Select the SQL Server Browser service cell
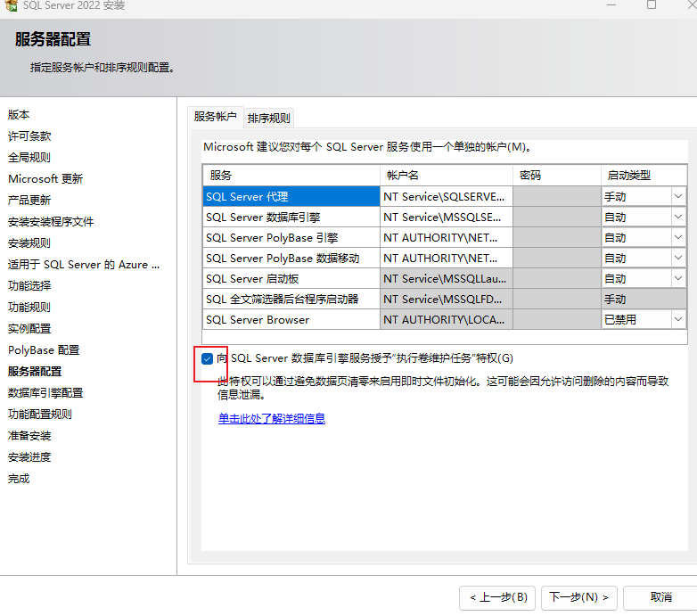Image resolution: width=697 pixels, height=616 pixels. click(x=291, y=319)
